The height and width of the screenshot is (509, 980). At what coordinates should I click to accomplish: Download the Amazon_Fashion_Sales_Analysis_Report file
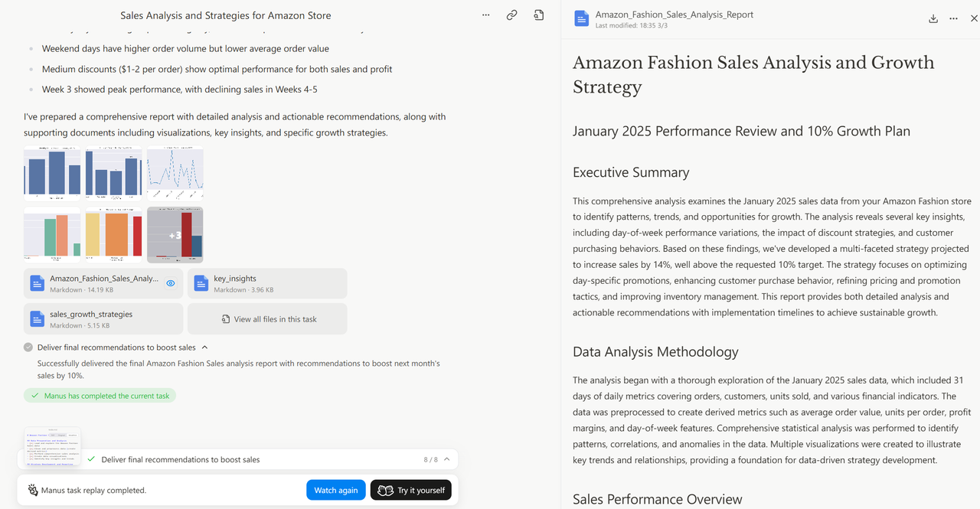pyautogui.click(x=933, y=18)
